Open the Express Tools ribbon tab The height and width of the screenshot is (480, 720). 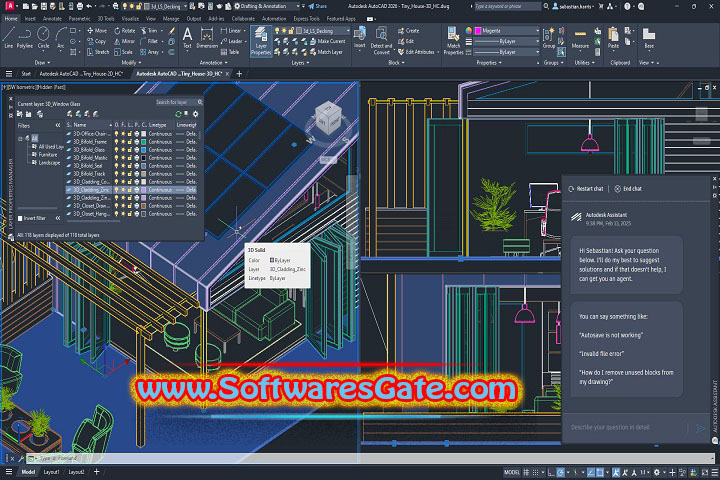tap(306, 19)
